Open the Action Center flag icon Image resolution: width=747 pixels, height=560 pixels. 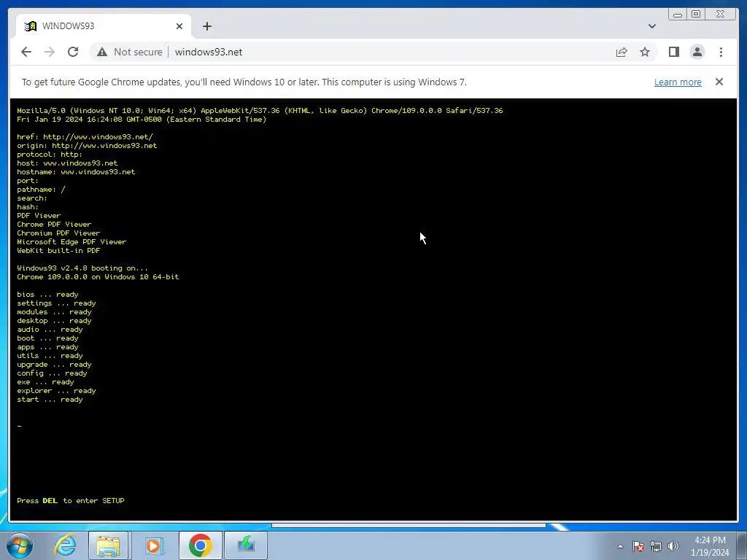tap(638, 546)
